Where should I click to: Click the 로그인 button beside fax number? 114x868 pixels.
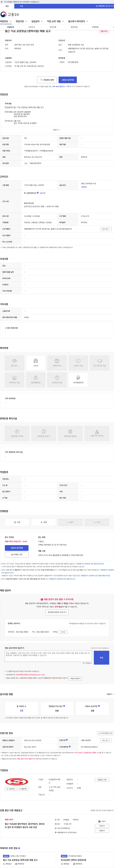(63, 632)
